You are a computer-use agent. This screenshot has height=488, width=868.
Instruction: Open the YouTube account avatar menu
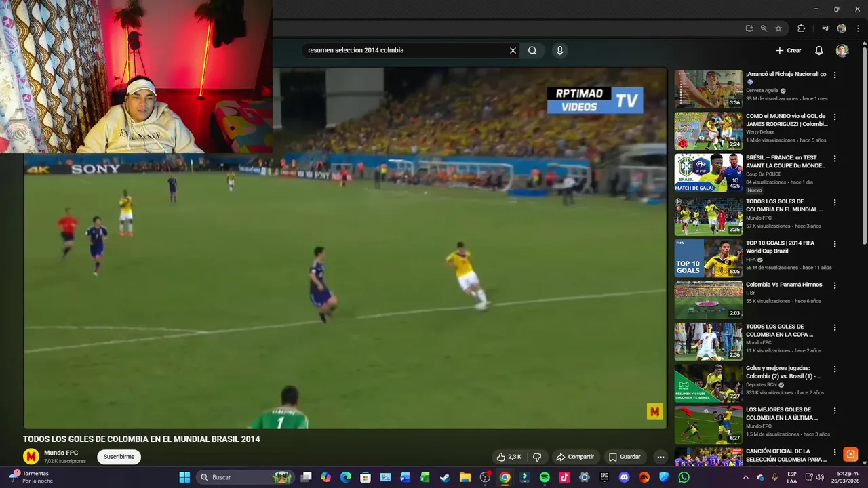point(842,50)
